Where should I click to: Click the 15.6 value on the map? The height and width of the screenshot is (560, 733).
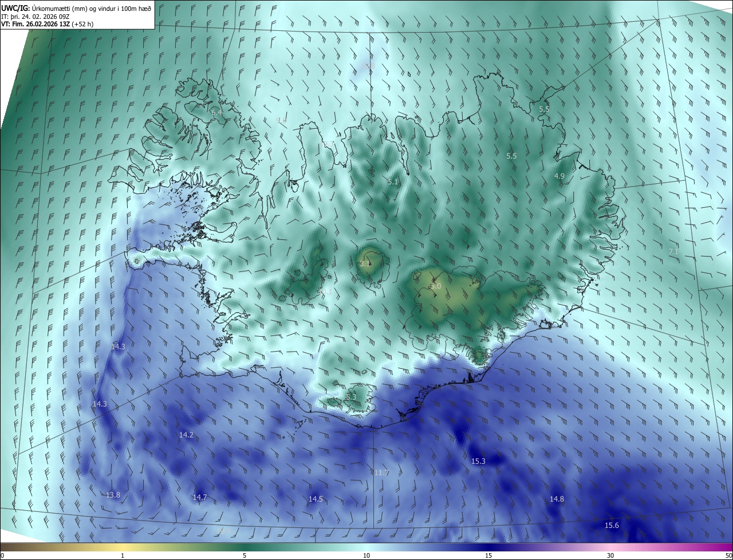tap(612, 525)
